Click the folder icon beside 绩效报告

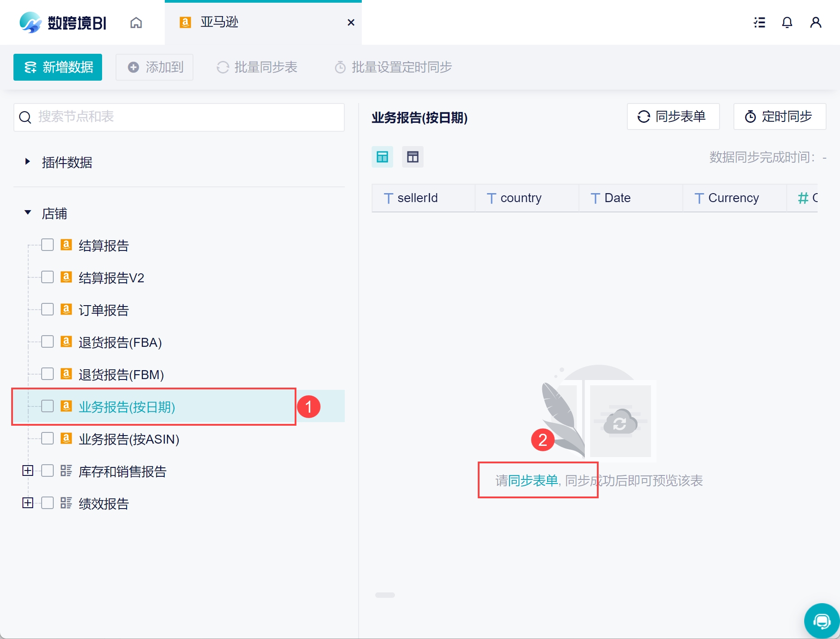[66, 503]
